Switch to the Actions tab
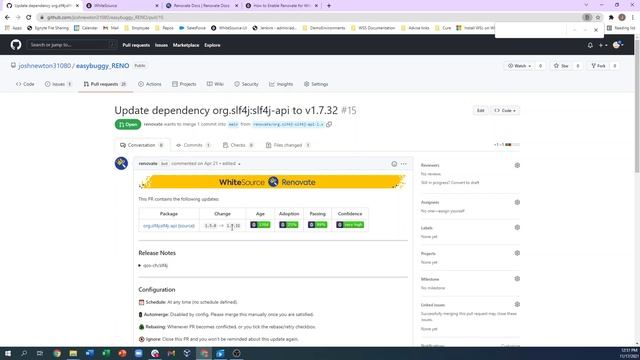Image resolution: width=640 pixels, height=360 pixels. tap(150, 84)
